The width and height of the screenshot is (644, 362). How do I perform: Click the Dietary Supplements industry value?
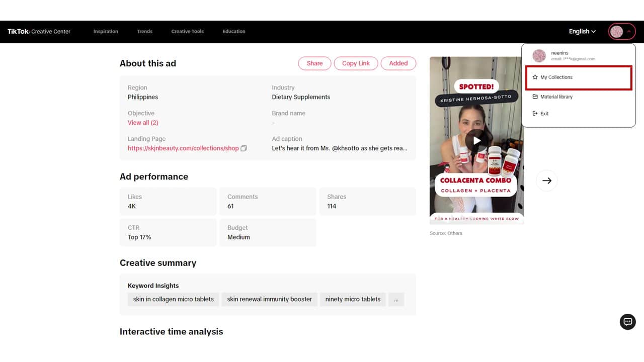[301, 97]
